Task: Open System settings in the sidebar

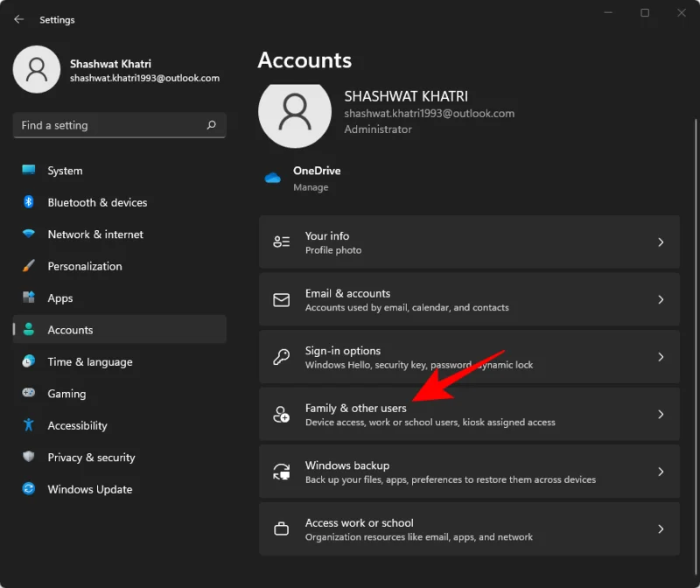Action: point(61,170)
